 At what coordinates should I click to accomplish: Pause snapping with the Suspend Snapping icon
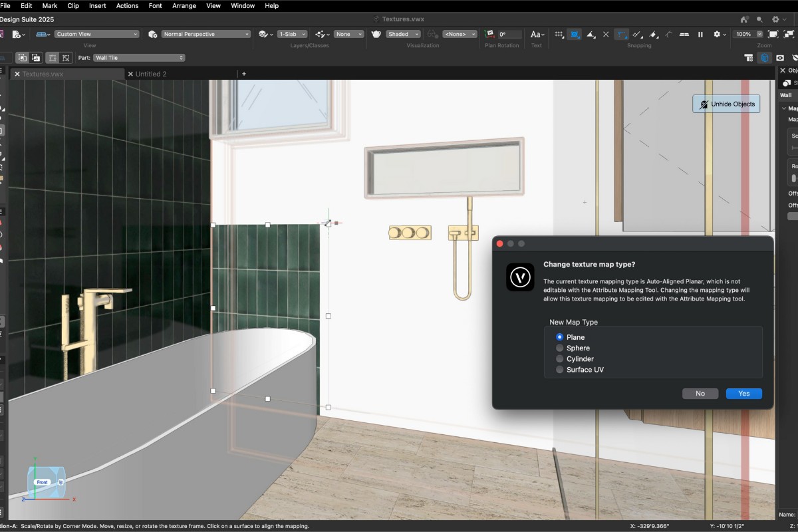[701, 34]
